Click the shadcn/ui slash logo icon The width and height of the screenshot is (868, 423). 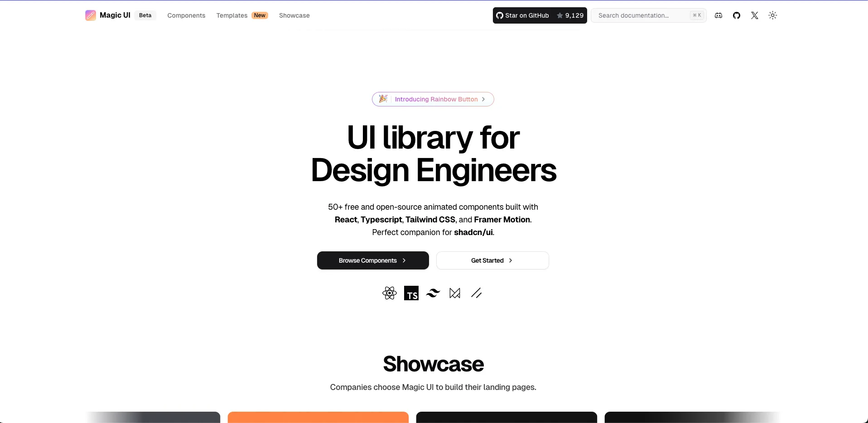tap(477, 293)
